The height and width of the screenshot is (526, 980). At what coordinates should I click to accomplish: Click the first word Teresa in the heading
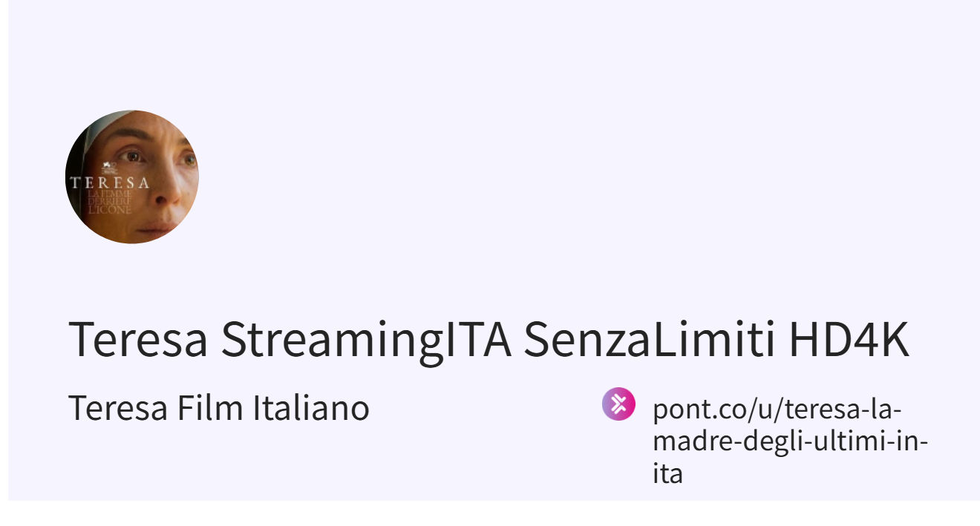point(138,340)
